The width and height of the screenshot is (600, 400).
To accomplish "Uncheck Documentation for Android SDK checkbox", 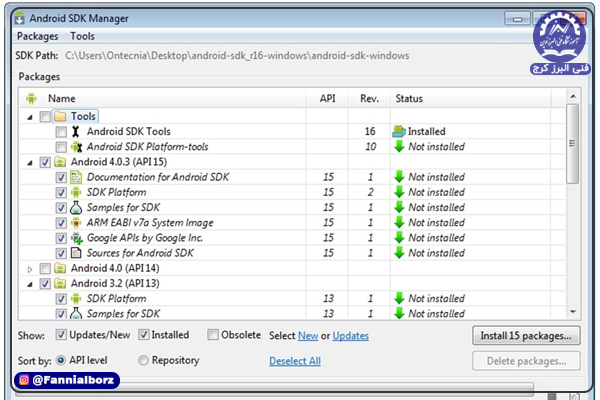I will coord(61,177).
